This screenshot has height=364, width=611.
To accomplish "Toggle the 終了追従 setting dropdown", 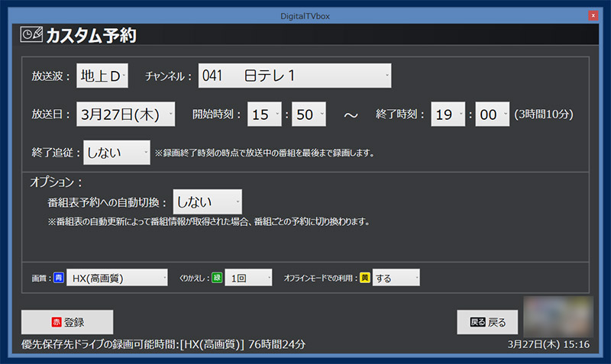I will click(x=117, y=152).
